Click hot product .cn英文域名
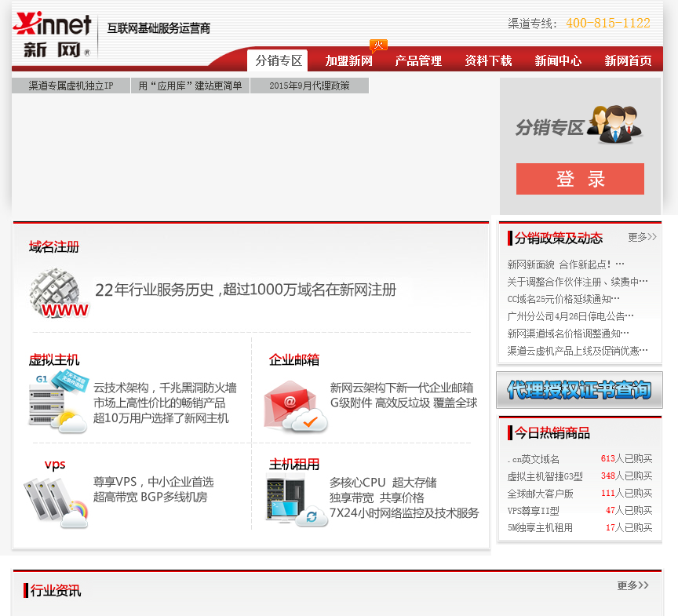This screenshot has height=616, width=678. (533, 459)
